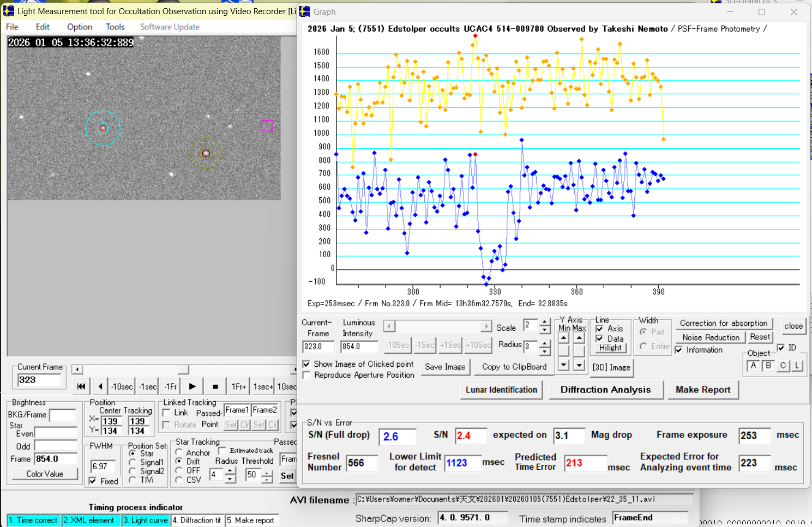Toggle the Fixed FWHM checkbox

tap(93, 481)
